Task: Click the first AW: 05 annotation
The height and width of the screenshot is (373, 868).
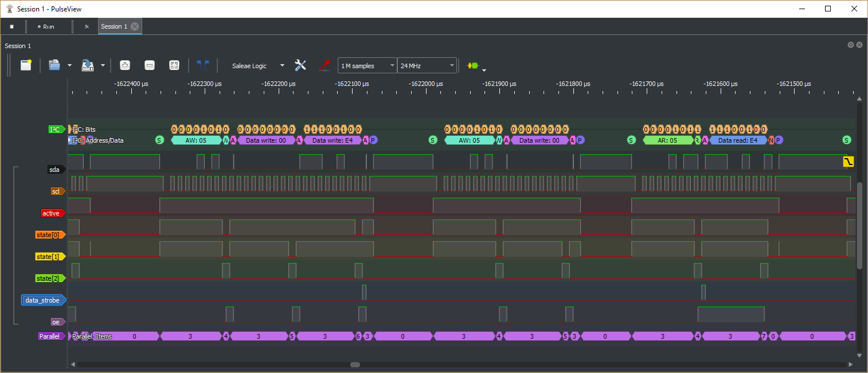Action: 196,140
